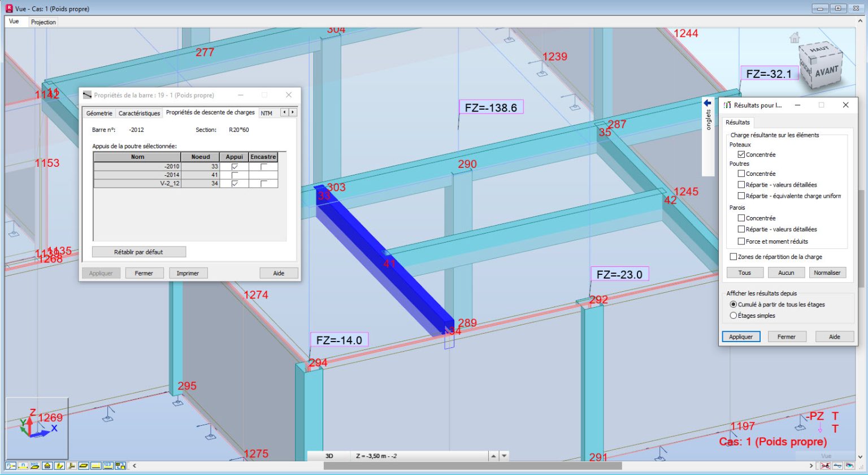The width and height of the screenshot is (868, 475).
Task: Open the Projection menu
Action: click(x=43, y=21)
